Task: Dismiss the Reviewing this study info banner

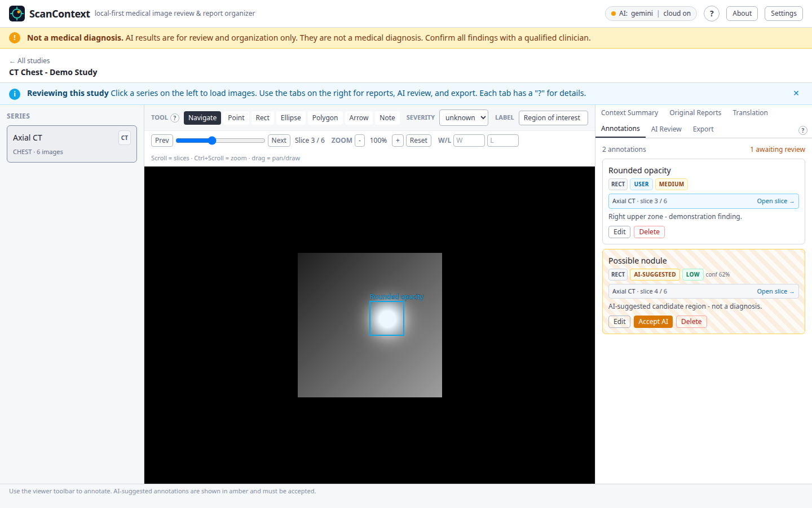Action: [796, 93]
